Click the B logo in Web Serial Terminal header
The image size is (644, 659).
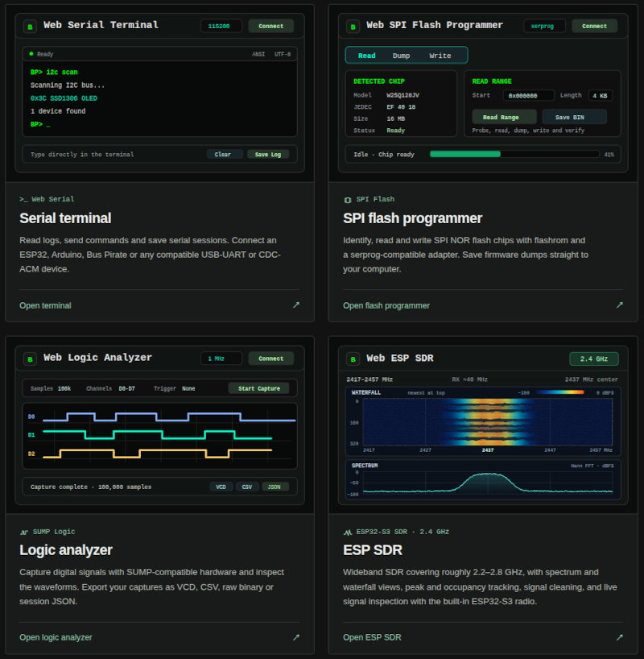[30, 27]
